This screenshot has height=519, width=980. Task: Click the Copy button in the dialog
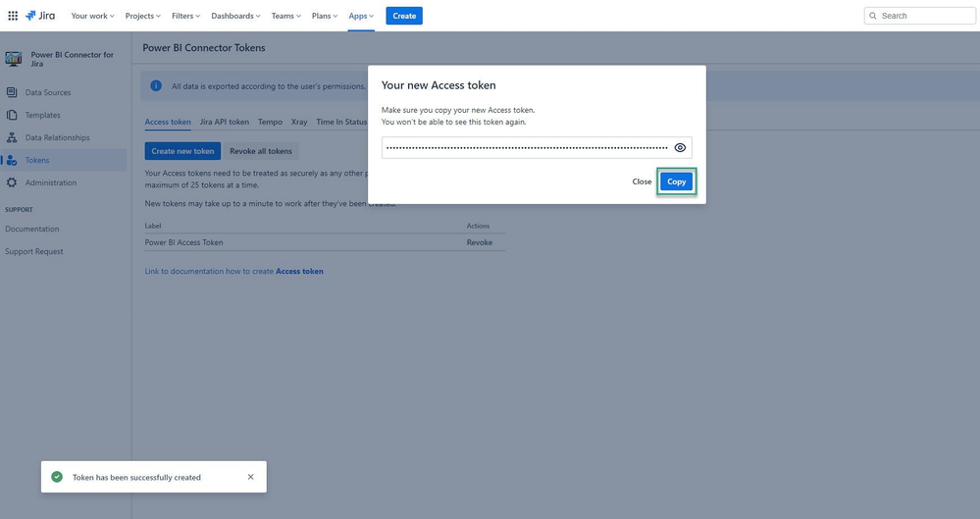(x=676, y=182)
